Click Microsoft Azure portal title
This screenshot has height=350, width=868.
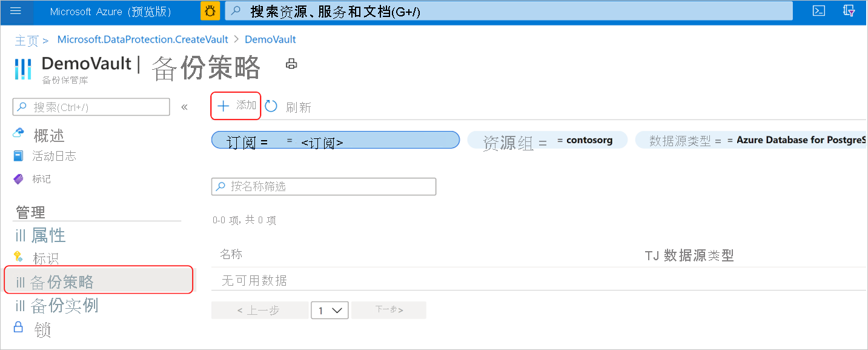(111, 12)
